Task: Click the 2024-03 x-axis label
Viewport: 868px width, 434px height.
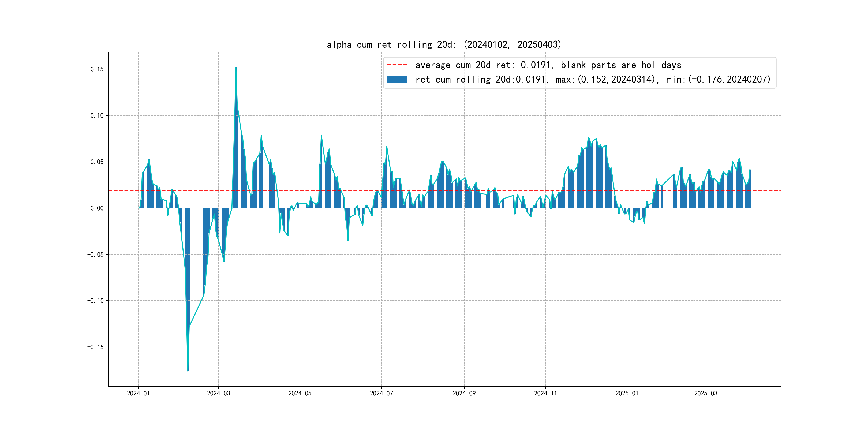Action: 218,393
